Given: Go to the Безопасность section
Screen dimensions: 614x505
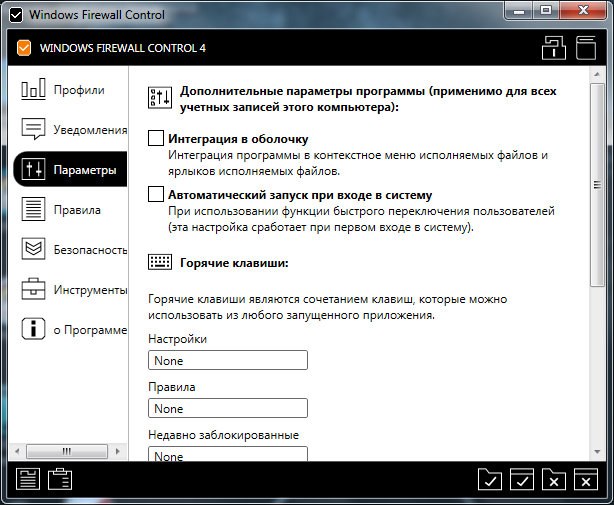Looking at the screenshot, I should coord(90,250).
